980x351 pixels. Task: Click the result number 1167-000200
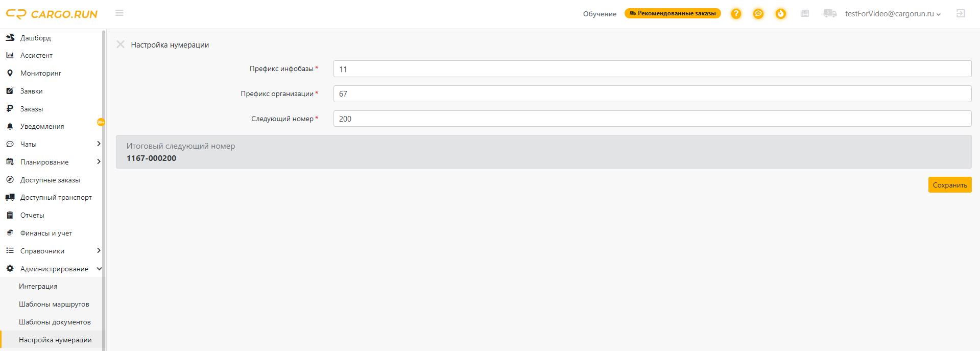click(x=152, y=158)
